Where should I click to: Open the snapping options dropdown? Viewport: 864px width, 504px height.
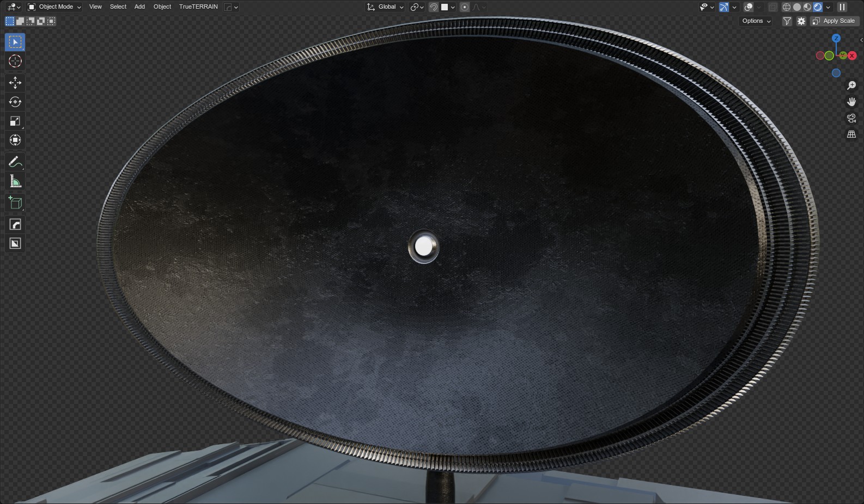[448, 7]
